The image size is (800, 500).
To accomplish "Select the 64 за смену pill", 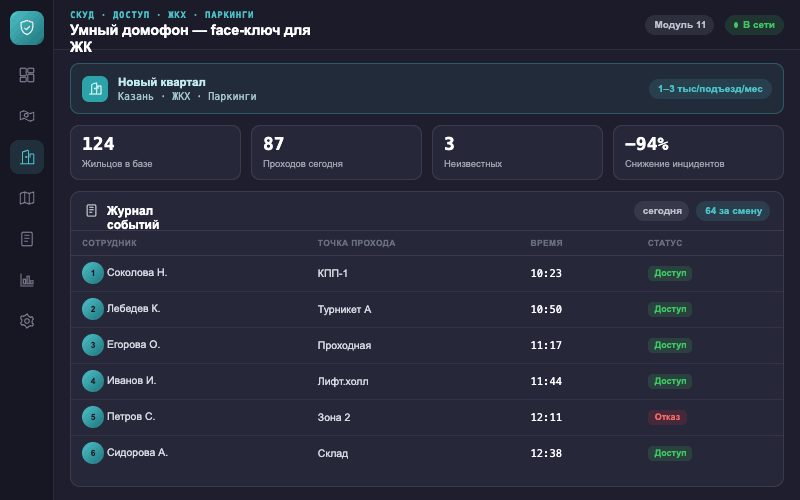I will (733, 211).
